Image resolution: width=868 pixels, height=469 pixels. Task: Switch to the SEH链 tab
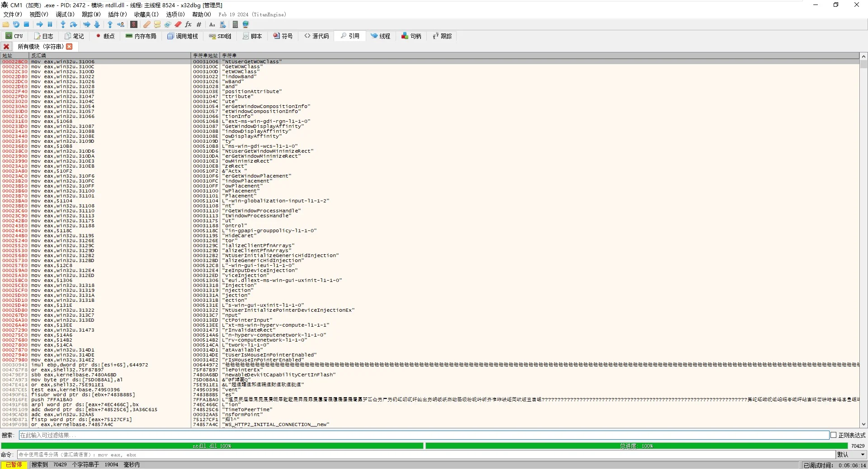click(220, 36)
